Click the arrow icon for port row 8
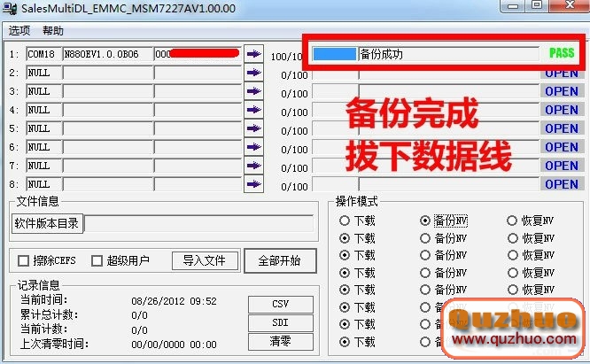590x364 pixels. pos(253,184)
